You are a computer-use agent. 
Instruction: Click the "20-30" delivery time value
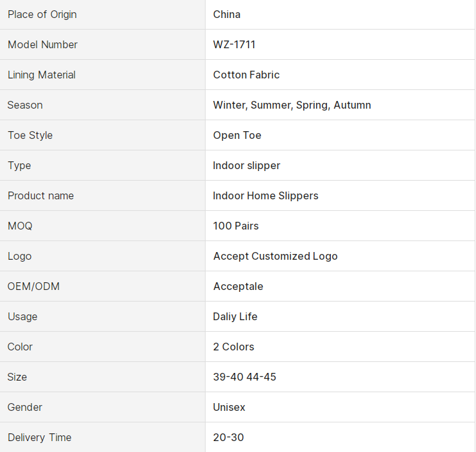[x=229, y=437]
